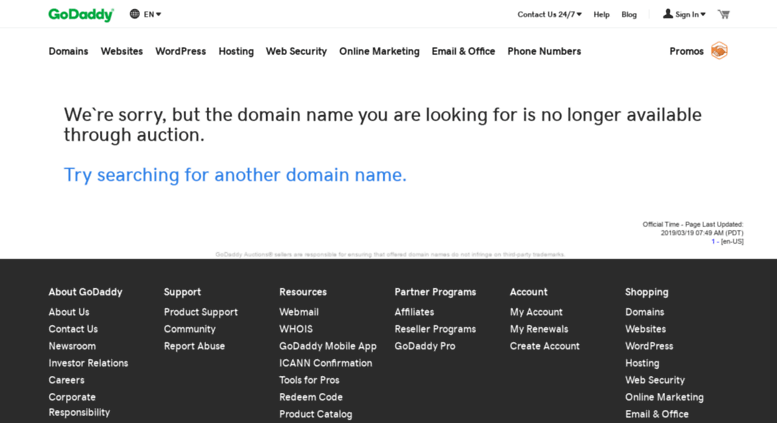
Task: Open Careers footer link
Action: click(x=66, y=380)
